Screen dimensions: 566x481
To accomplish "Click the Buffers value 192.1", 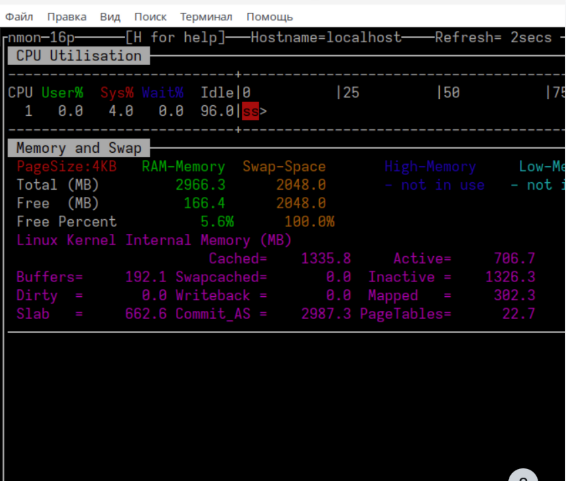I will pos(146,277).
